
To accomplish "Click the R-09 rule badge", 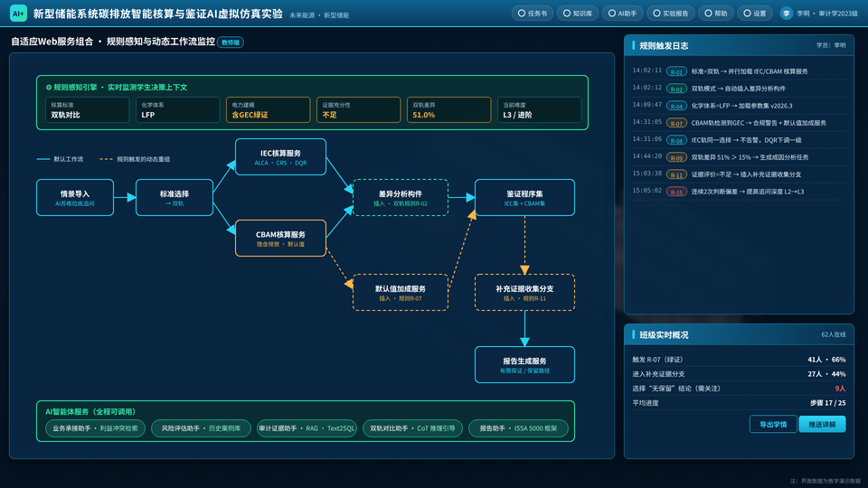I will tap(676, 157).
